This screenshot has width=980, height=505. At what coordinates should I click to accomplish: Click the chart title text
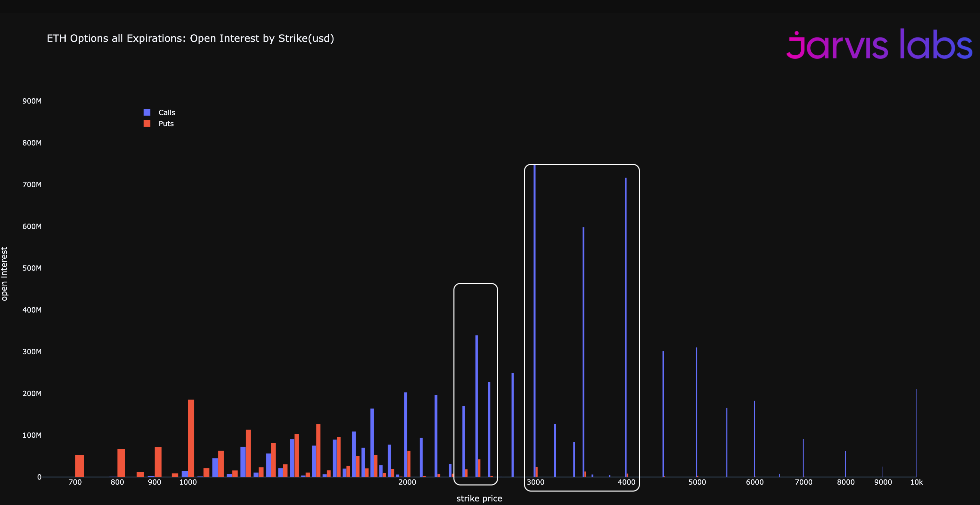(x=190, y=38)
